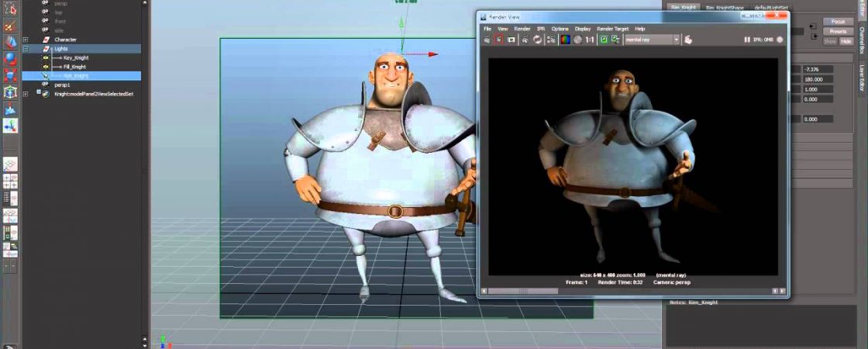Click the Hide button in Attribute Editor

[x=846, y=42]
